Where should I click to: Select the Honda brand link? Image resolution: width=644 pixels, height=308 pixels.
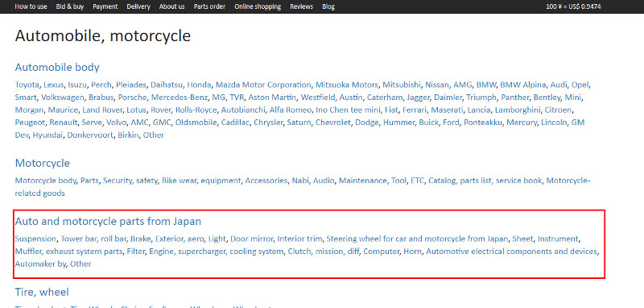tap(199, 85)
